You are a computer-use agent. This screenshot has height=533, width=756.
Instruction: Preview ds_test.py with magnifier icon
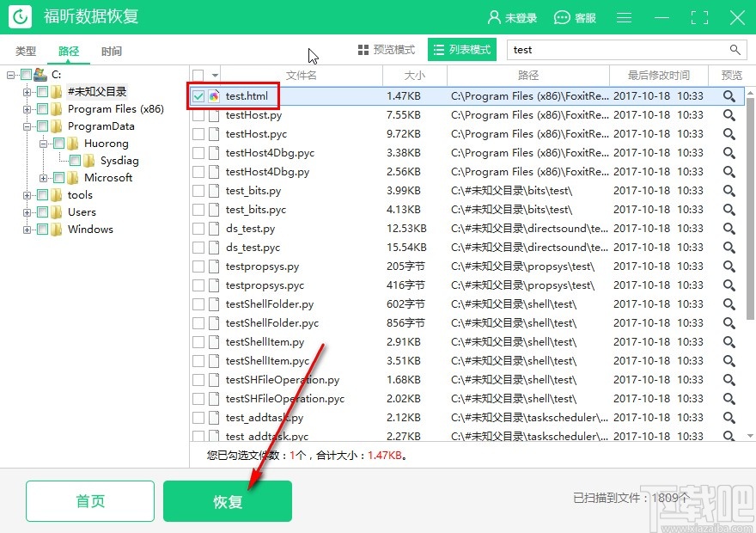[729, 228]
